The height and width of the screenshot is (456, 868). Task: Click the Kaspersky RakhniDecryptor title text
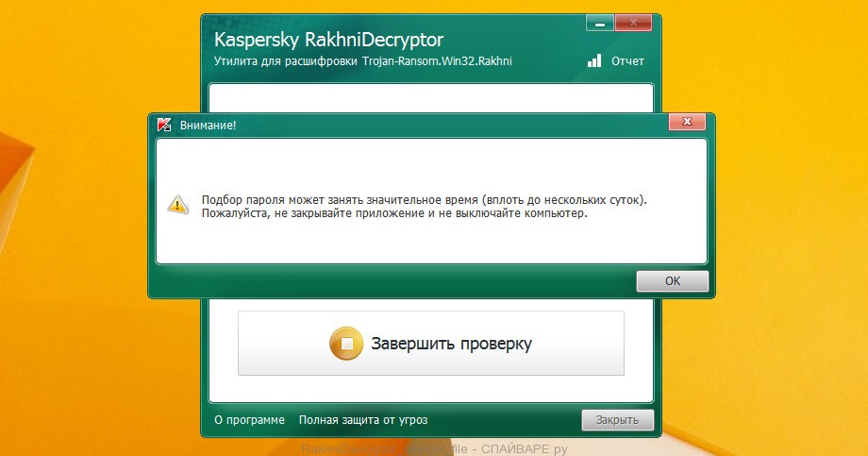pyautogui.click(x=329, y=40)
